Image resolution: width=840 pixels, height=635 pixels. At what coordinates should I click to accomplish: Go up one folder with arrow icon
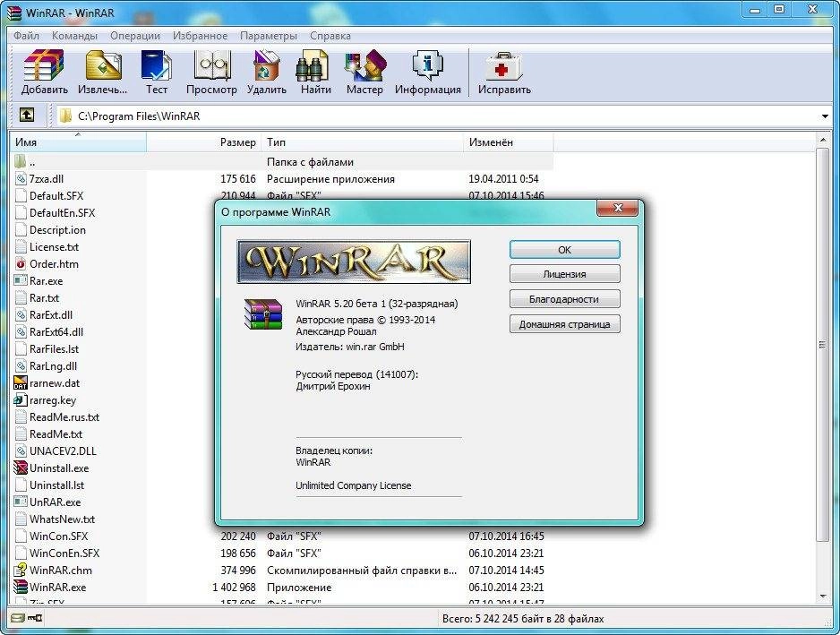coord(27,115)
